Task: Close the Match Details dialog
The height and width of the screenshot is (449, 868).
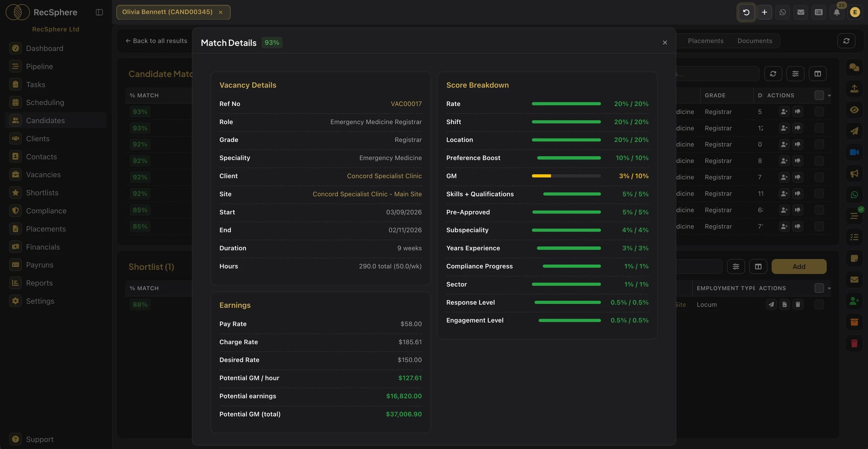Action: (665, 43)
